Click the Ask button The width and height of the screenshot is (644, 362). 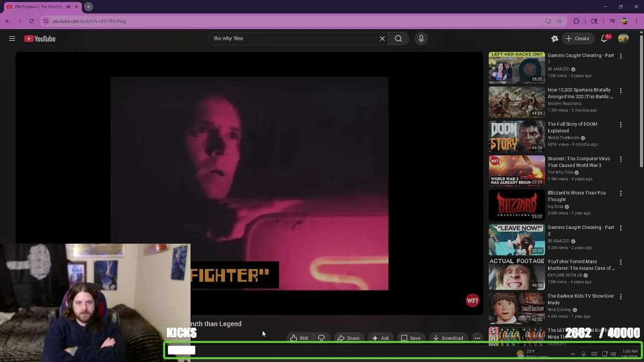(x=380, y=338)
